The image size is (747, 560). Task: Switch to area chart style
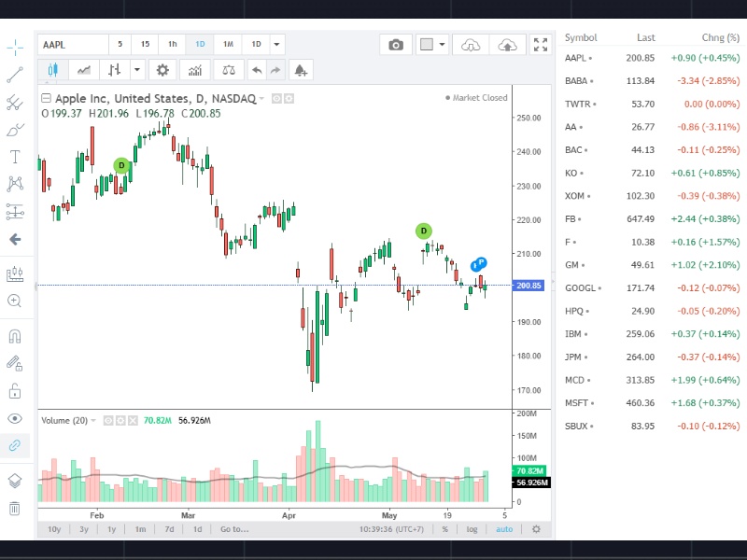tap(84, 70)
